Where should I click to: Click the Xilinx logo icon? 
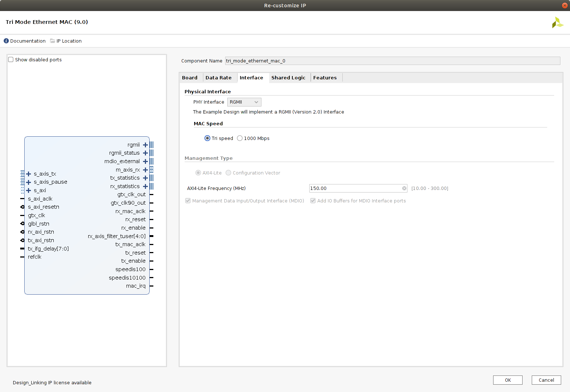[x=557, y=23]
